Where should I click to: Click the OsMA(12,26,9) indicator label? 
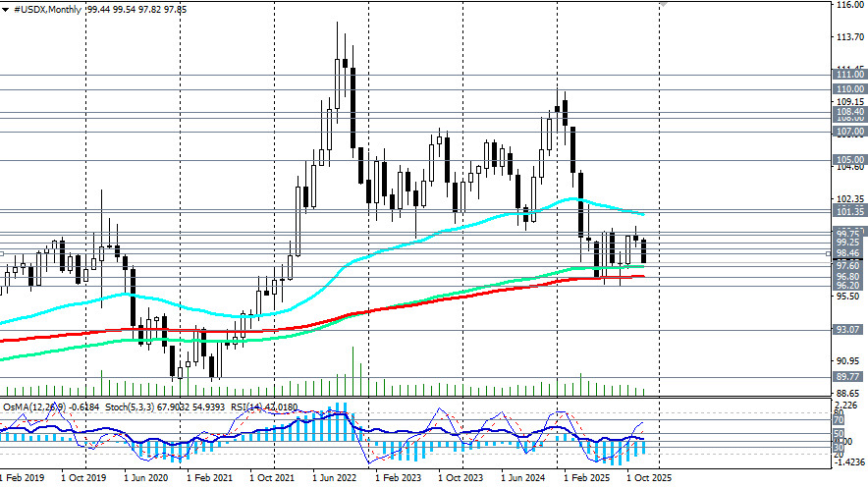[35, 407]
